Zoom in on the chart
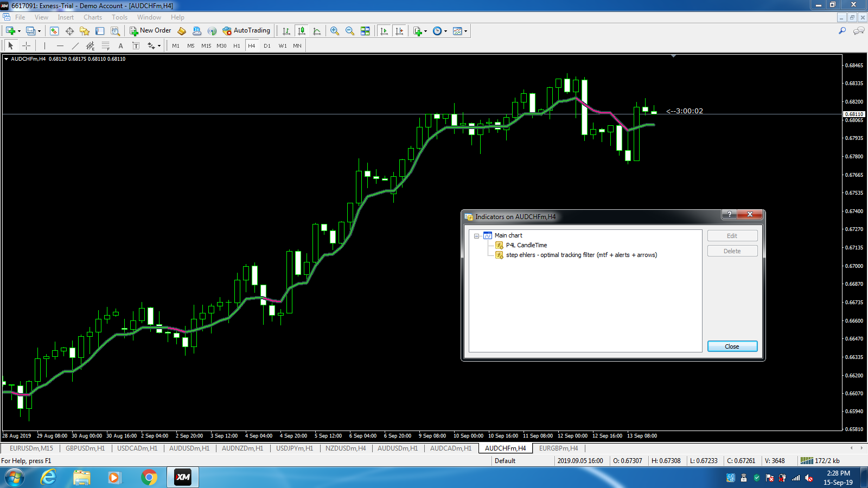The height and width of the screenshot is (488, 868). click(335, 31)
